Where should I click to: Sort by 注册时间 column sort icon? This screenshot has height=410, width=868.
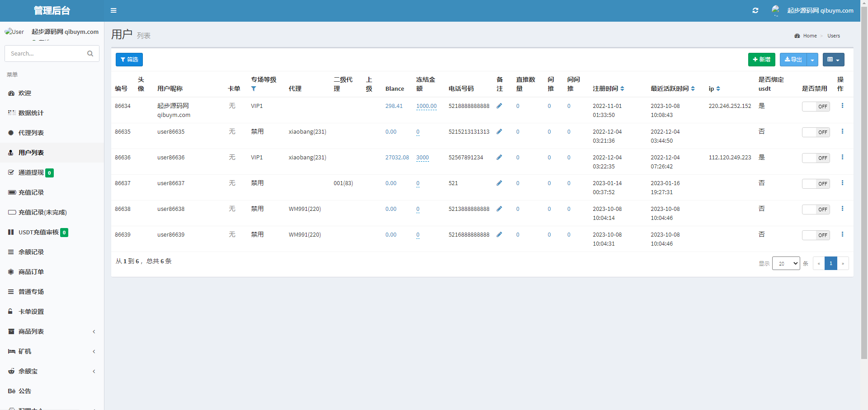[622, 89]
